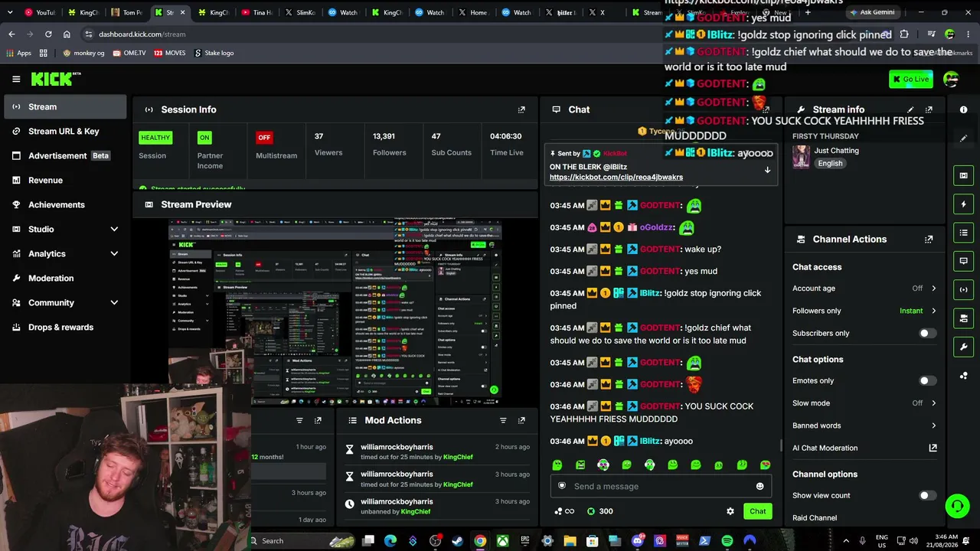
Task: Click the Just Chatting category thumbnail
Action: (x=802, y=156)
